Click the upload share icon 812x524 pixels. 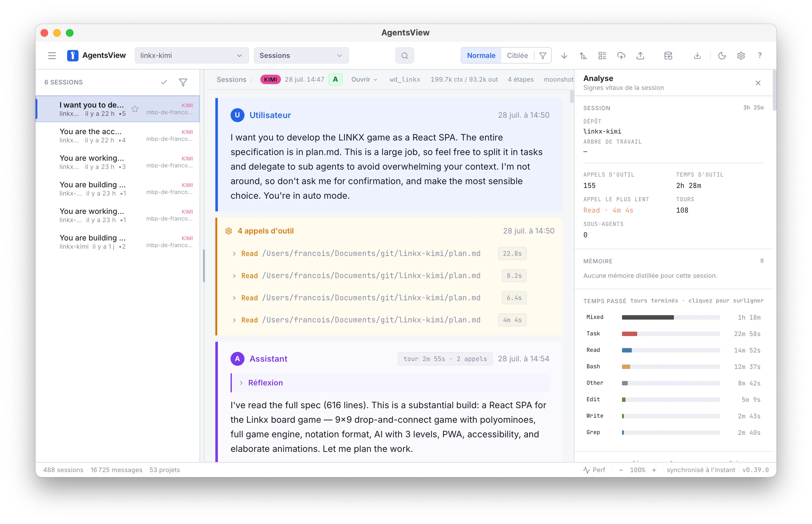click(x=640, y=55)
